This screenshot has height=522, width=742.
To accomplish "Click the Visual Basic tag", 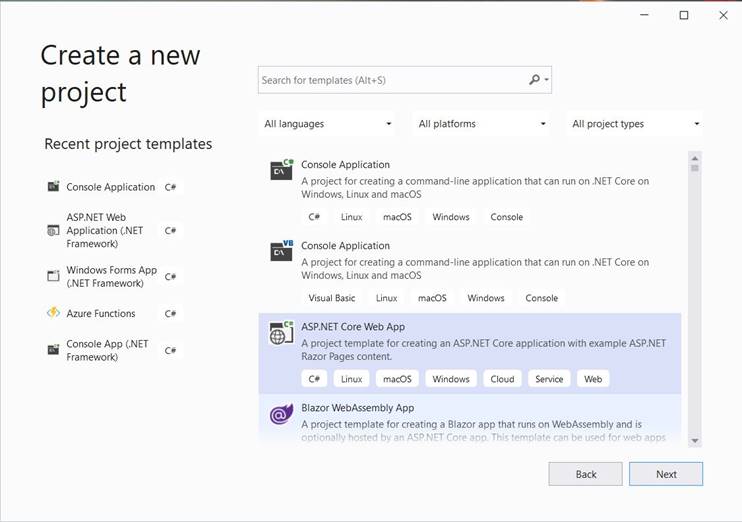I will [332, 298].
